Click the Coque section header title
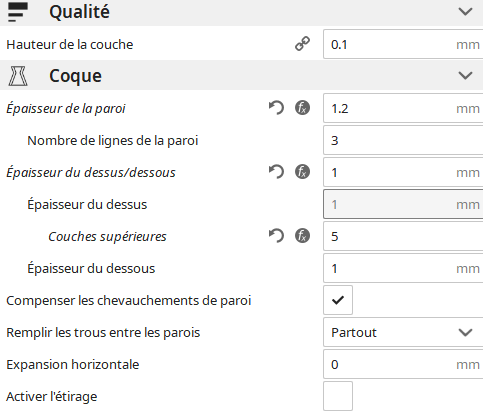 (75, 76)
